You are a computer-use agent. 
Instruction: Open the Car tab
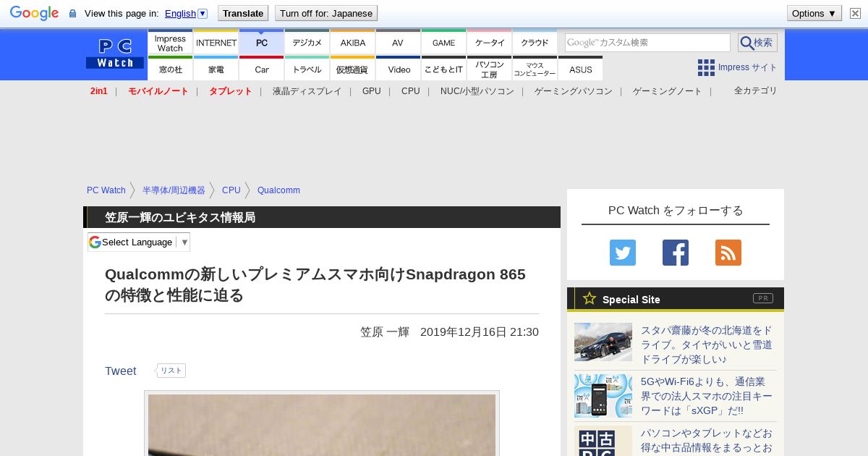[261, 69]
